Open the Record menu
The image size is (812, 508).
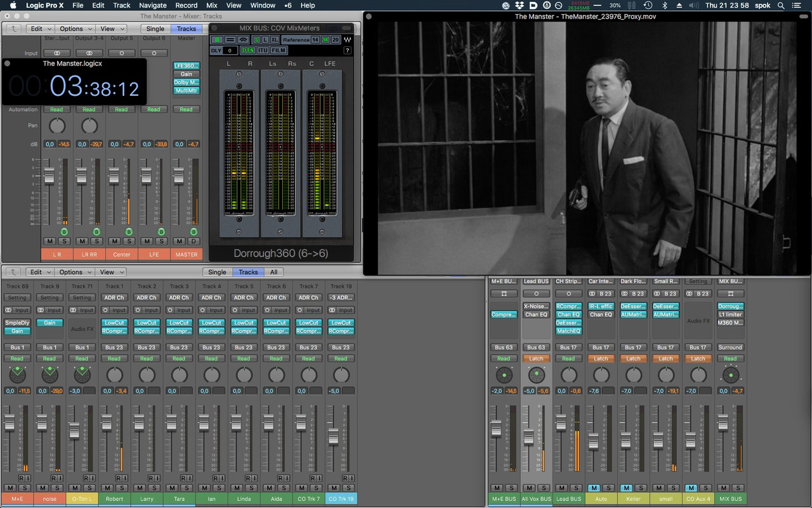coord(186,5)
